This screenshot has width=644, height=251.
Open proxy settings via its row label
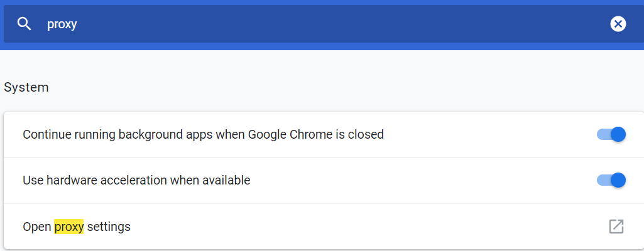tap(77, 227)
